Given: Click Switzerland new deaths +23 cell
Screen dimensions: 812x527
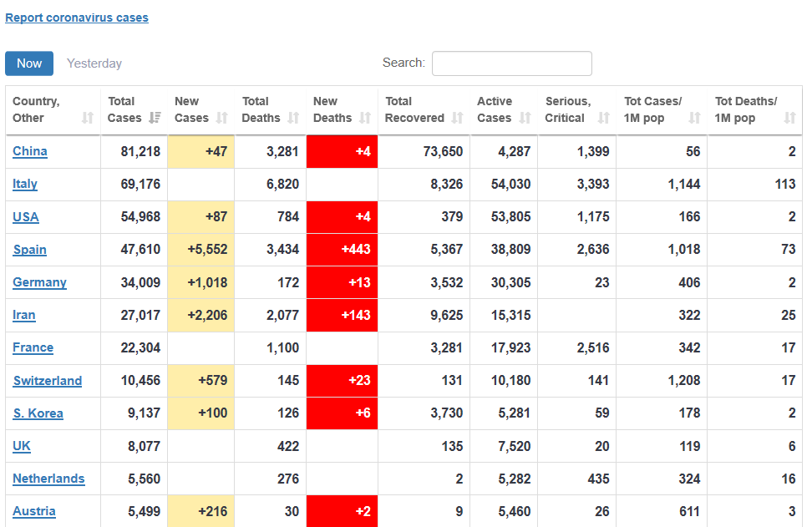Looking at the screenshot, I should (x=342, y=381).
